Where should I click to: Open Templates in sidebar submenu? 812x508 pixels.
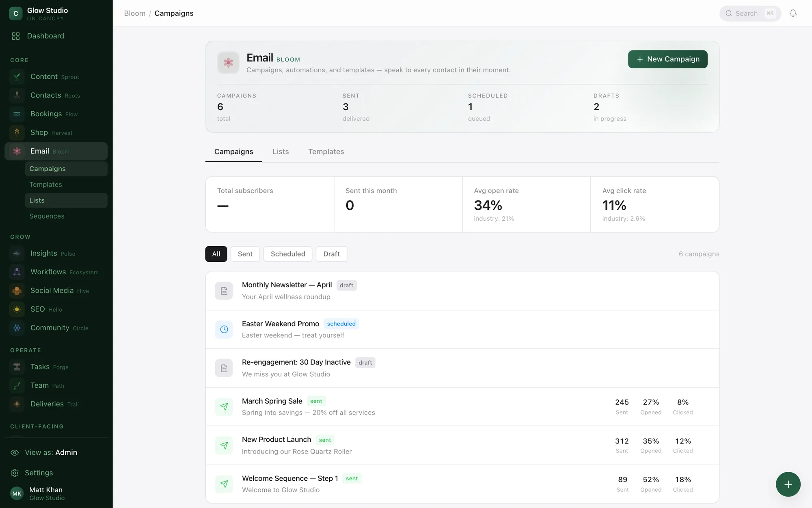point(66,185)
